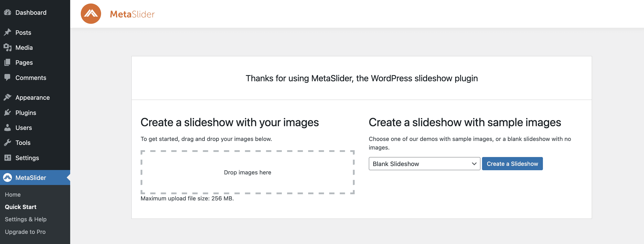Click the Pages icon in sidebar

tap(8, 62)
